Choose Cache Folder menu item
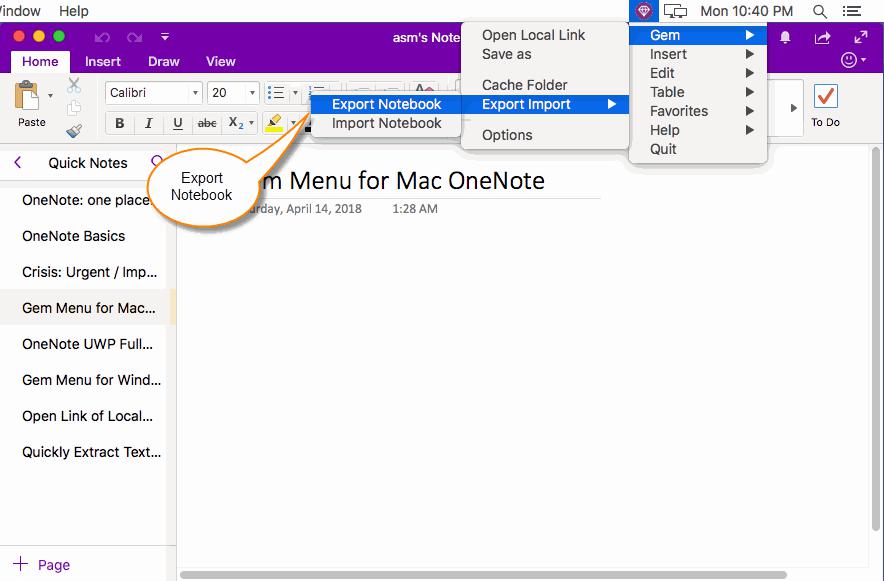 pyautogui.click(x=545, y=85)
